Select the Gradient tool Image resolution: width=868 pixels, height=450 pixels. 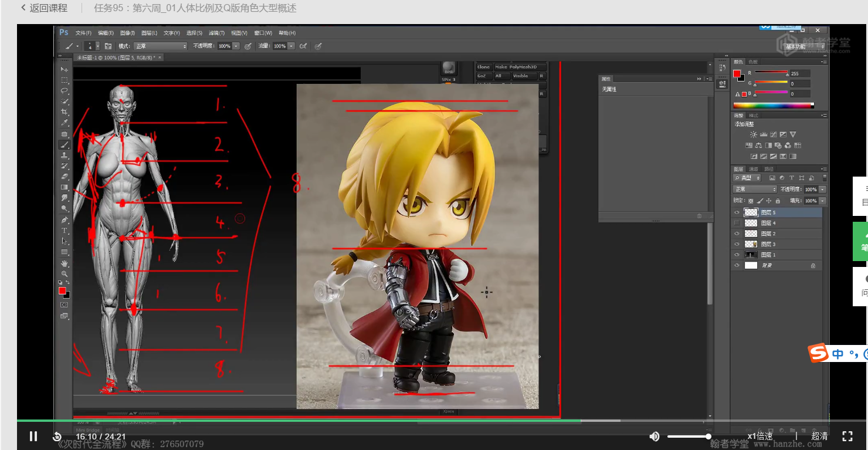65,187
